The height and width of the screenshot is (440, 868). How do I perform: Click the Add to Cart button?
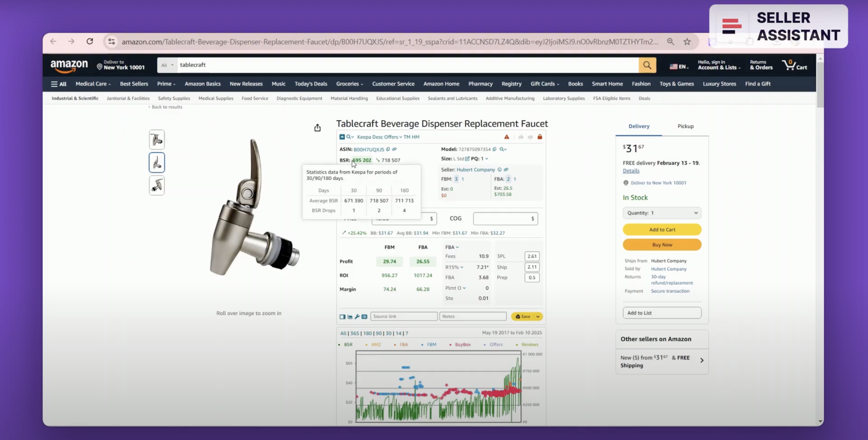(662, 229)
